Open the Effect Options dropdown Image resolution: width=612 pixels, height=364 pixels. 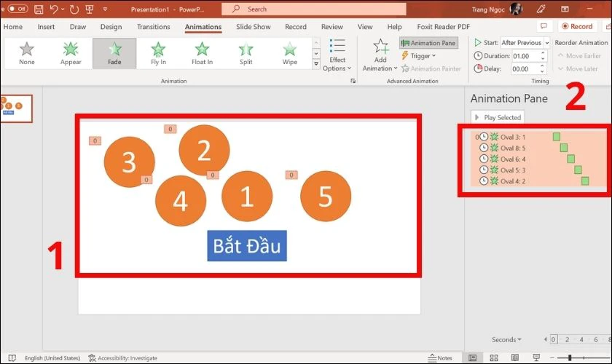337,55
